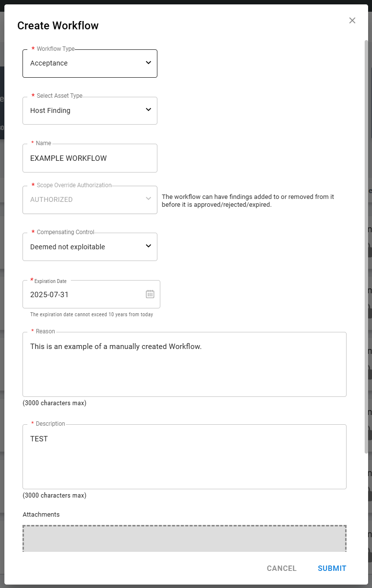Click the Expiration Date field
Viewport: 372px width, 588px height.
[78, 294]
